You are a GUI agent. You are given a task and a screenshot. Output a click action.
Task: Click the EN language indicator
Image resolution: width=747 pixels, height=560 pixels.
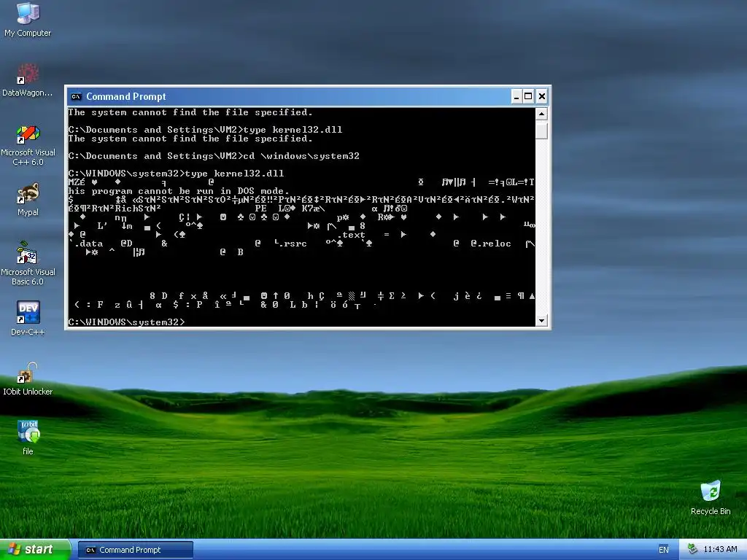click(663, 550)
